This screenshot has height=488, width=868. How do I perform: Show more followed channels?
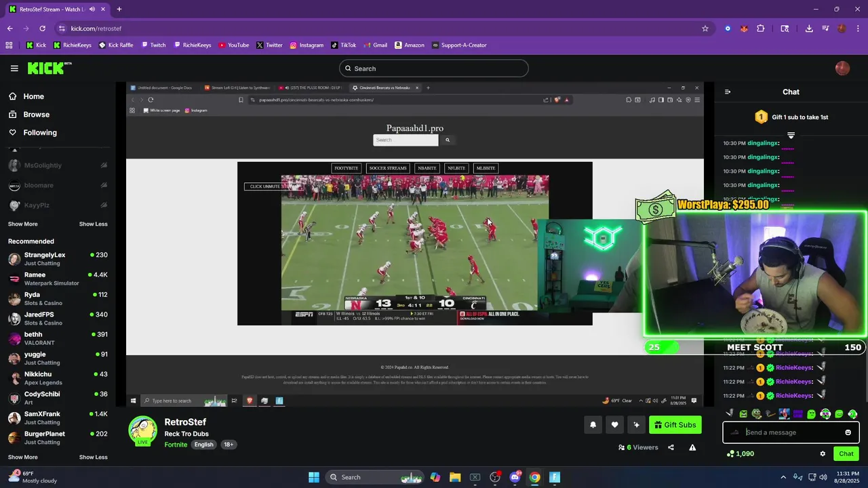pos(22,224)
